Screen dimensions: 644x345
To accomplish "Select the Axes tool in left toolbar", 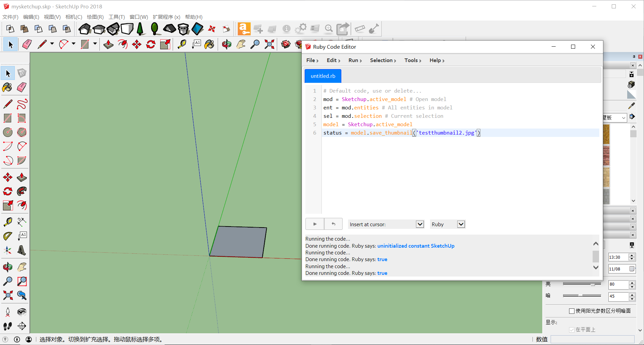I will (8, 250).
